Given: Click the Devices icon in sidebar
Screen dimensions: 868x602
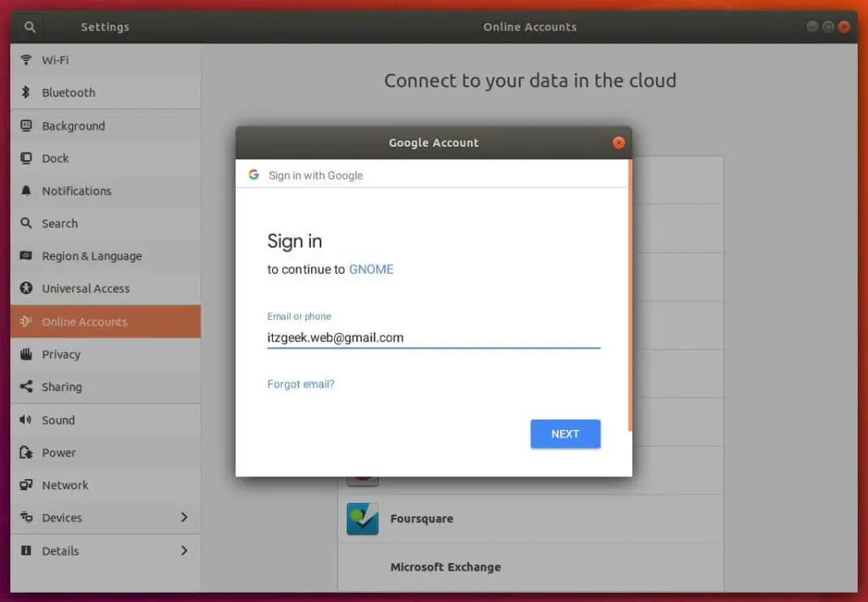Looking at the screenshot, I should pyautogui.click(x=25, y=517).
